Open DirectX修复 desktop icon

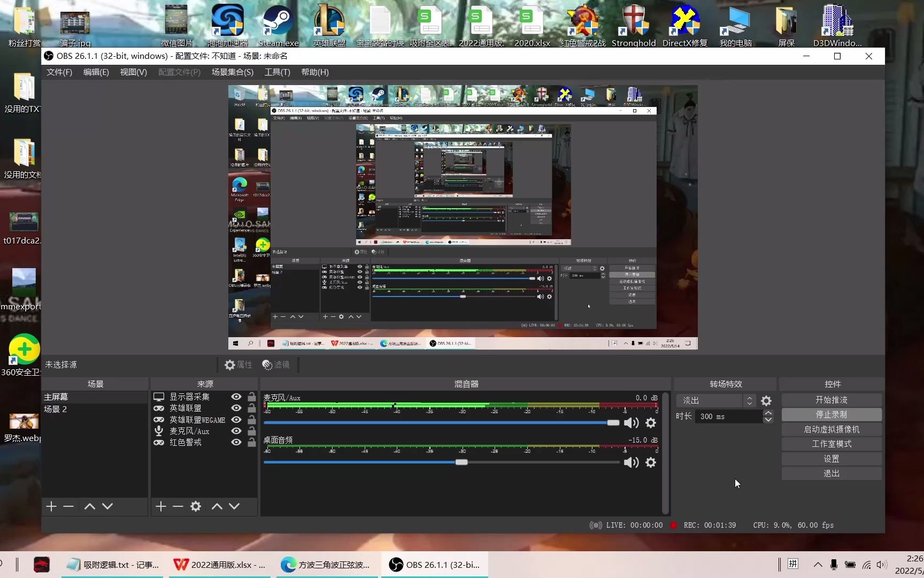pyautogui.click(x=685, y=26)
